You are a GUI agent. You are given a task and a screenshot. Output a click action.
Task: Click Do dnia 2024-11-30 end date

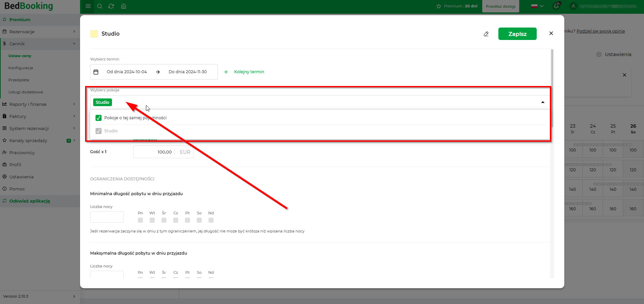tap(188, 72)
